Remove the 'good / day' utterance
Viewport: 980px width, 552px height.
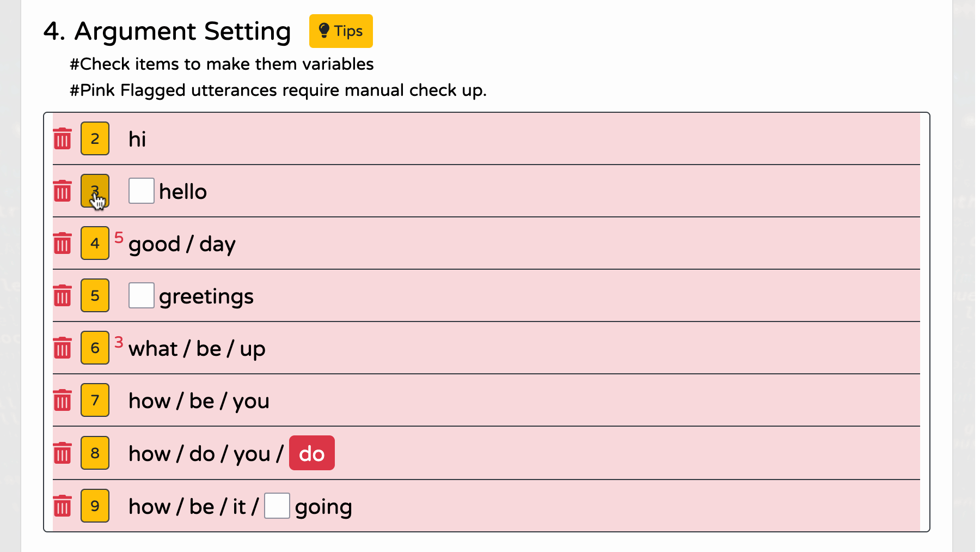click(62, 244)
